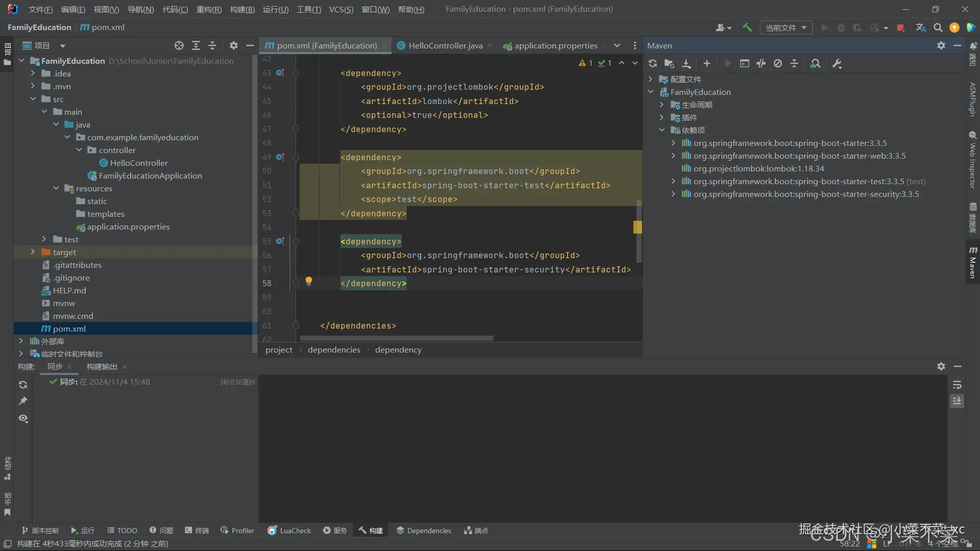Expand spring-boot-starter-security dependency node
Screen dimensions: 980x551
click(673, 194)
